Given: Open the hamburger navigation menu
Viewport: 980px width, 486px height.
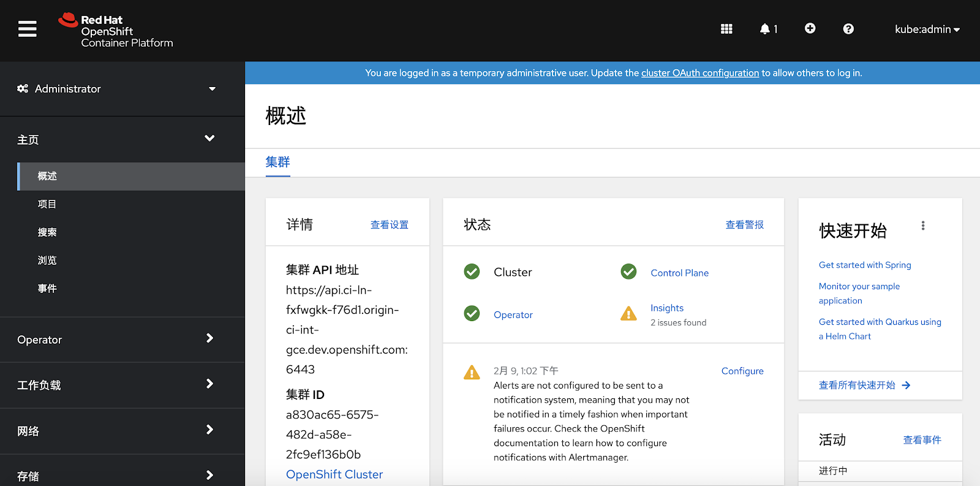Looking at the screenshot, I should click(x=28, y=29).
